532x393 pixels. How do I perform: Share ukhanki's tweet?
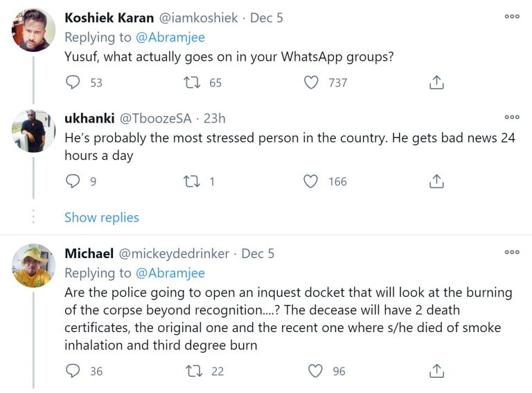[436, 181]
